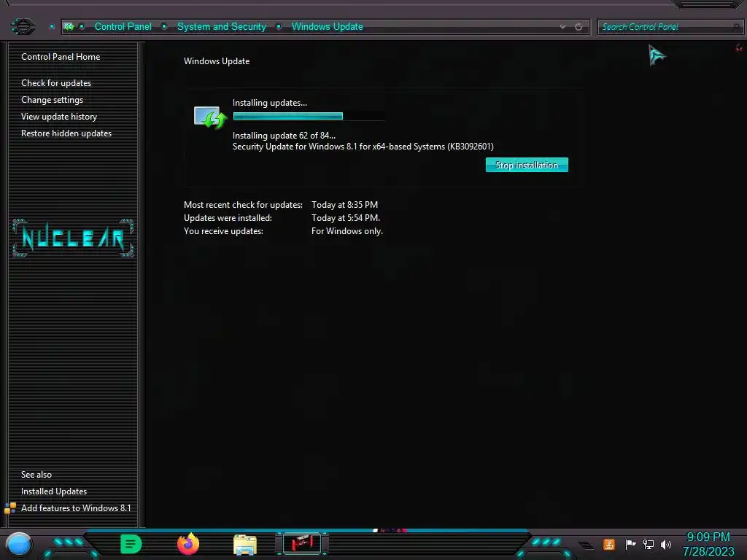This screenshot has width=747, height=560.
Task: Launch Firefox from the taskbar
Action: click(x=188, y=544)
